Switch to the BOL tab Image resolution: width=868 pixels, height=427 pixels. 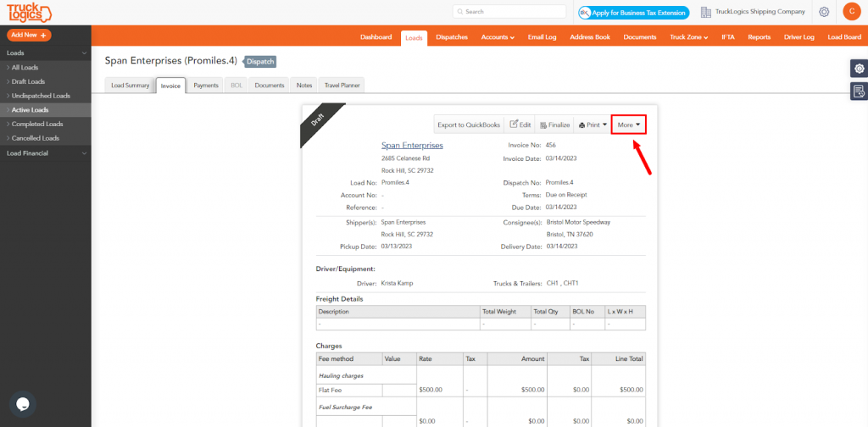pos(236,86)
